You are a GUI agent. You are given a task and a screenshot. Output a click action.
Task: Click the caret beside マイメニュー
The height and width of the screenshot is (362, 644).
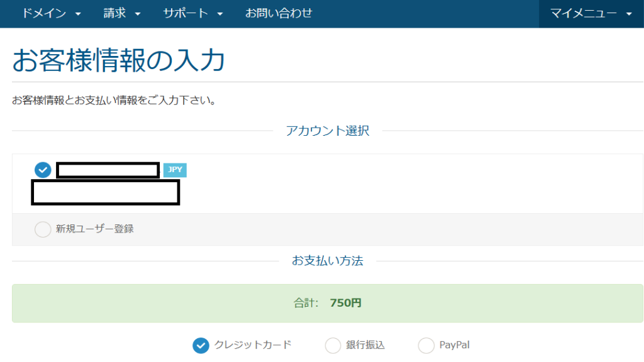coord(630,14)
